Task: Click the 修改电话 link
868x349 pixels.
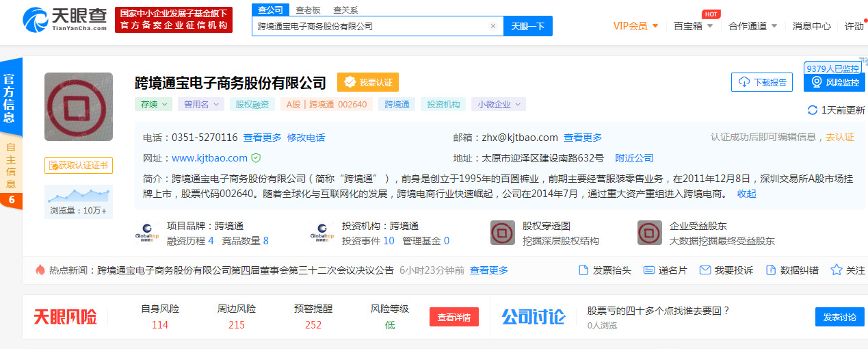Action: point(306,138)
